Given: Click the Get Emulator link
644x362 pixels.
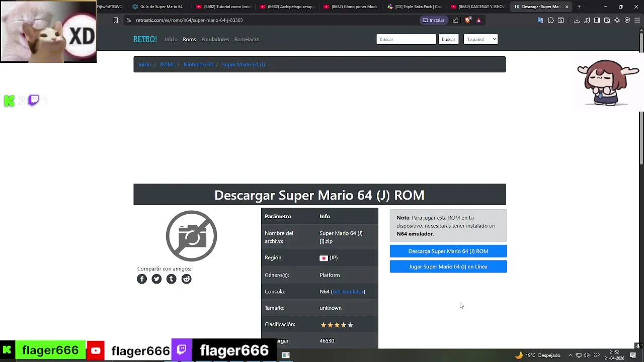Looking at the screenshot, I should (348, 292).
